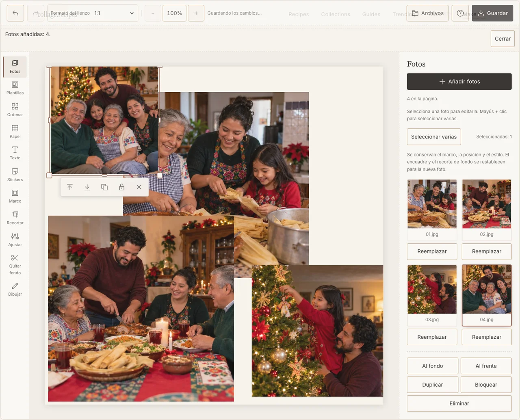Screen dimensions: 520x420
Task: Click the Añadir fotos button
Action: point(459,81)
